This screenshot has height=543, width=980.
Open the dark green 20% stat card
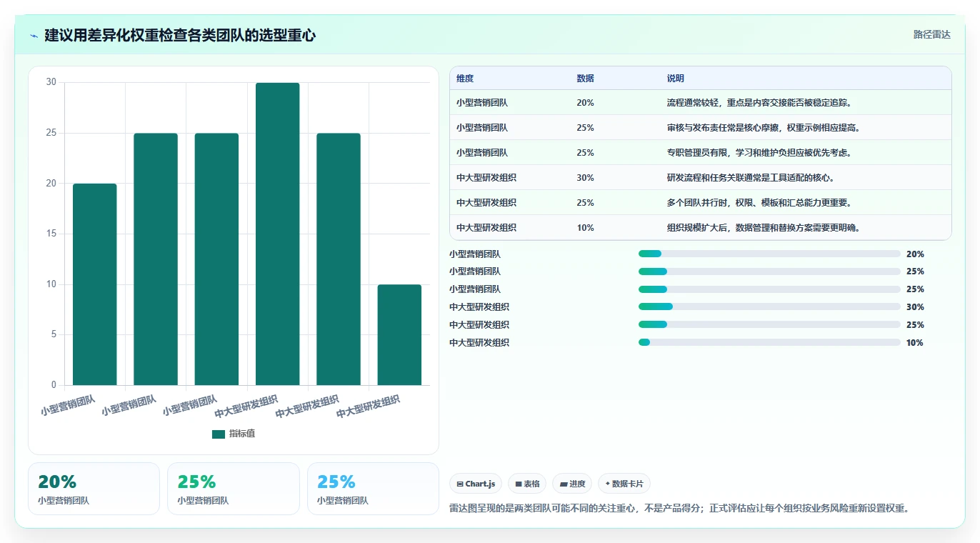pos(94,489)
